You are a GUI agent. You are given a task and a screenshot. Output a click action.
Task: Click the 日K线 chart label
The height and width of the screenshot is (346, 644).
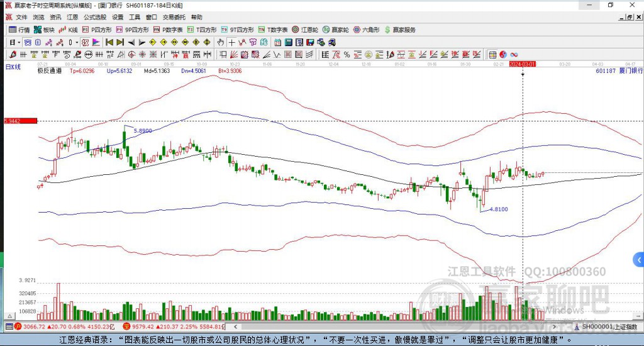13,67
